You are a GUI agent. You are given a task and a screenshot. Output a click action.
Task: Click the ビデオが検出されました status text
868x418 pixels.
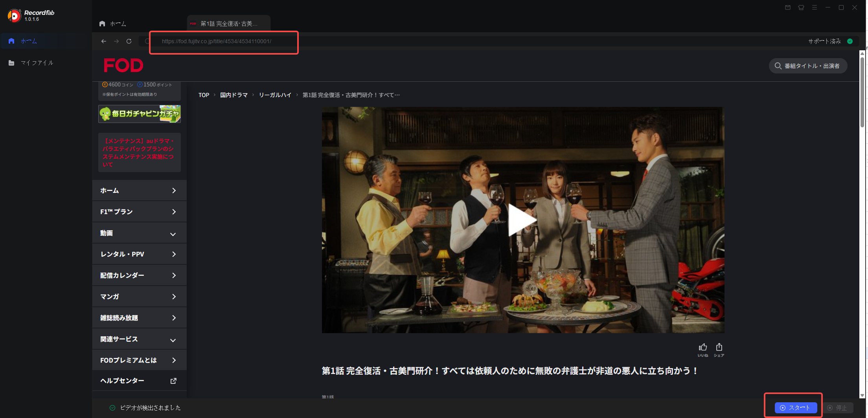click(x=150, y=408)
